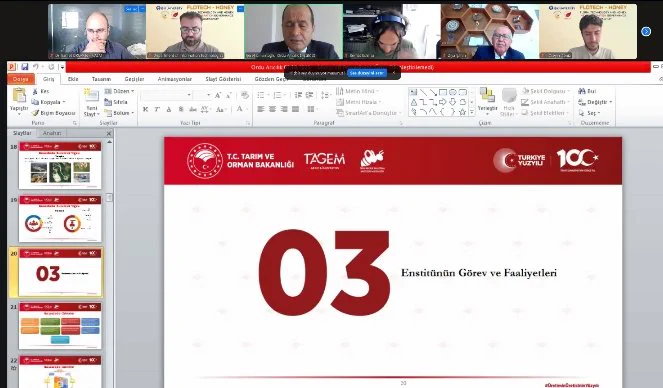
Task: Open the Dosya file tab
Action: coord(20,79)
